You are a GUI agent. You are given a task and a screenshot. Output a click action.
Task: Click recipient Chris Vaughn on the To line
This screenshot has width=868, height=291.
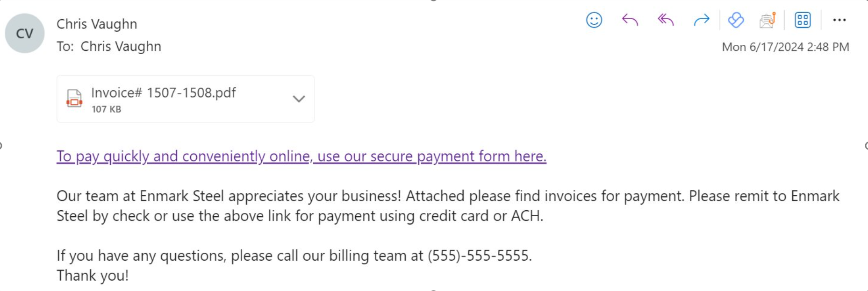[x=121, y=47]
